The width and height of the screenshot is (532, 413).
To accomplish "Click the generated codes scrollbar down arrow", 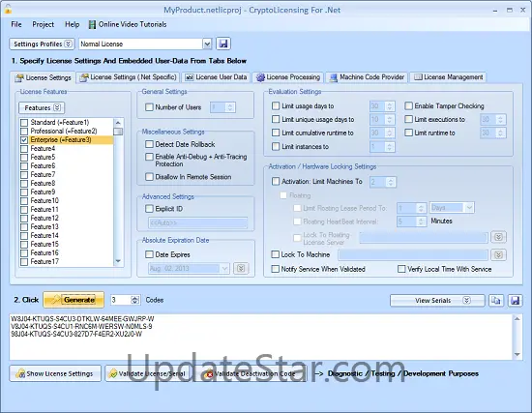I will tap(517, 355).
